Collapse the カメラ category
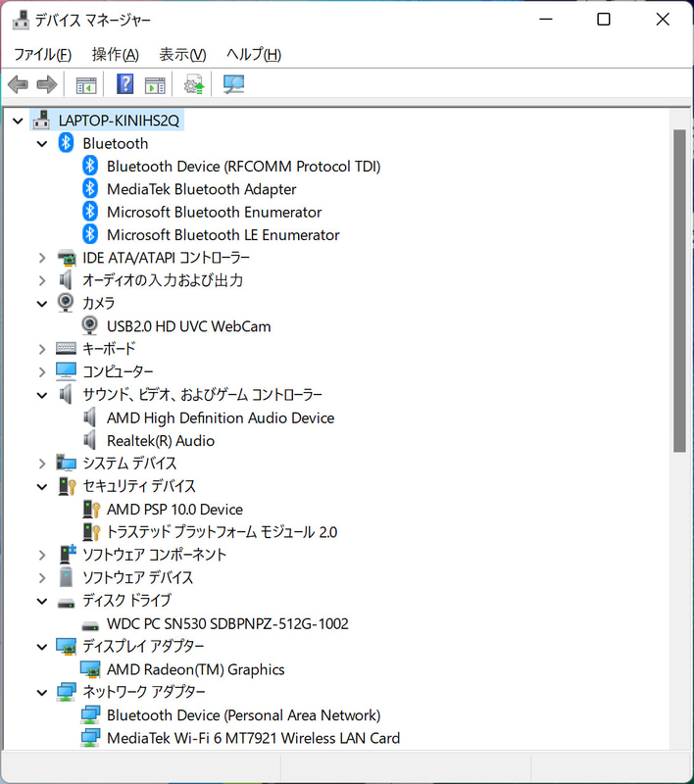This screenshot has height=784, width=694. point(42,304)
